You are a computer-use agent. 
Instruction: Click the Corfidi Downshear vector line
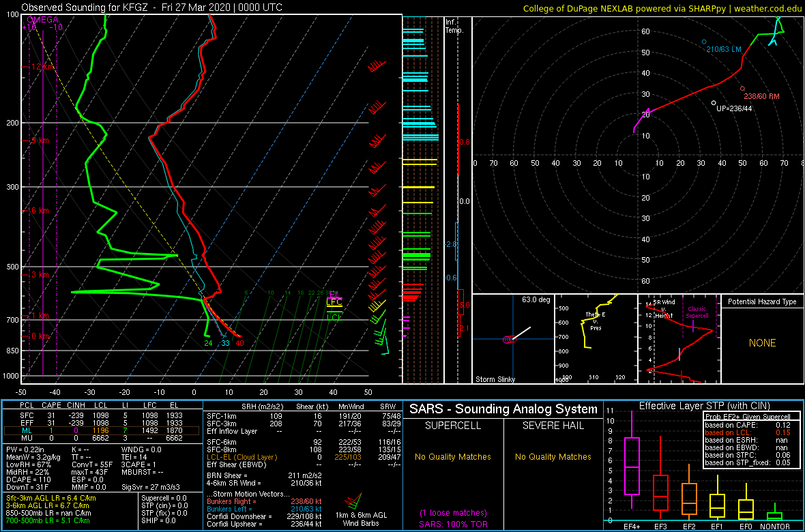click(265, 516)
